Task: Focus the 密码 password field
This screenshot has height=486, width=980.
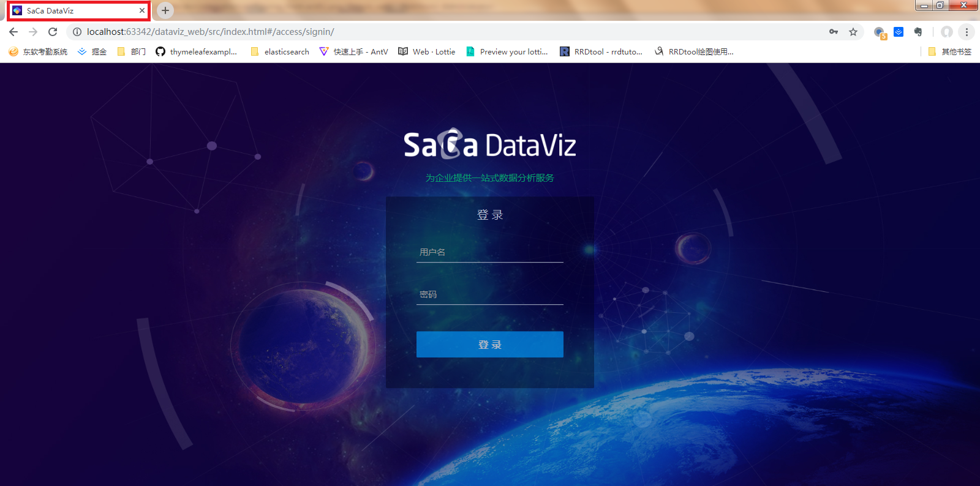Action: [490, 294]
